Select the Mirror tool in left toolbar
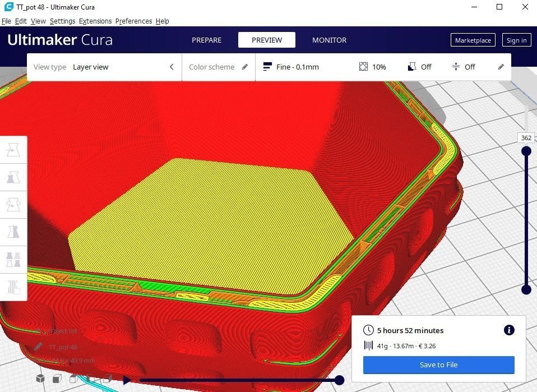Screen dimensions: 537x392 [13, 232]
